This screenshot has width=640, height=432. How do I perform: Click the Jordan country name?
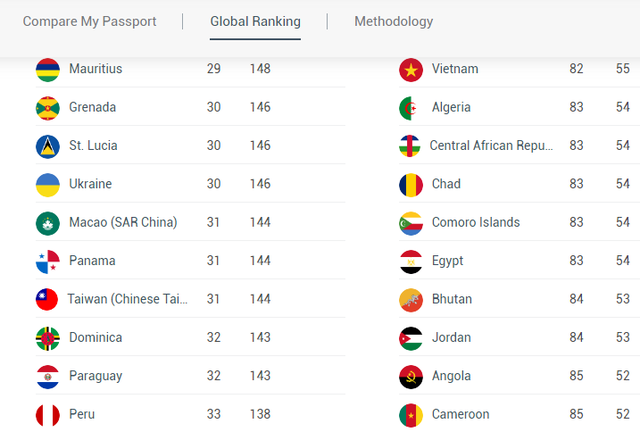451,337
